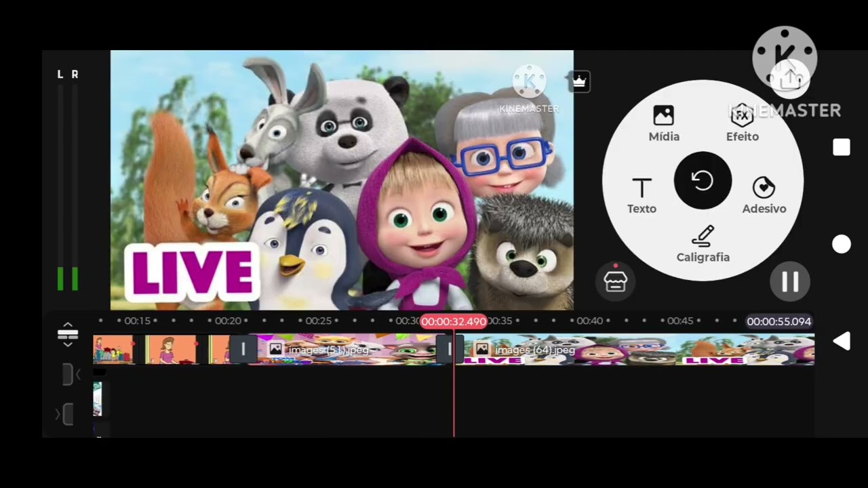Viewport: 868px width, 488px height.
Task: Select the images(51).jpeg clip
Action: (x=346, y=350)
